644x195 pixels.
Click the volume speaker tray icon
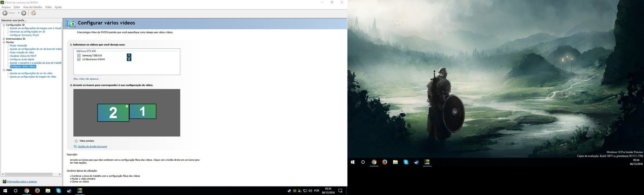310,191
